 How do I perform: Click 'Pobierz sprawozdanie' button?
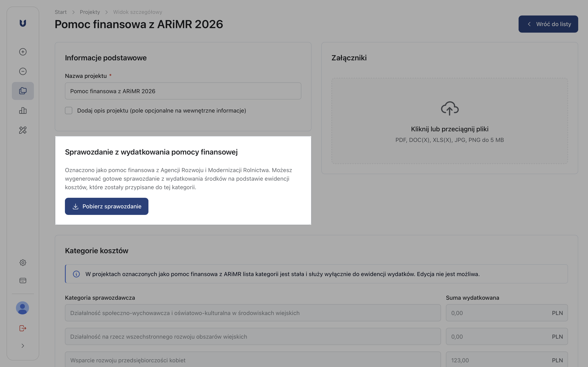pos(107,206)
